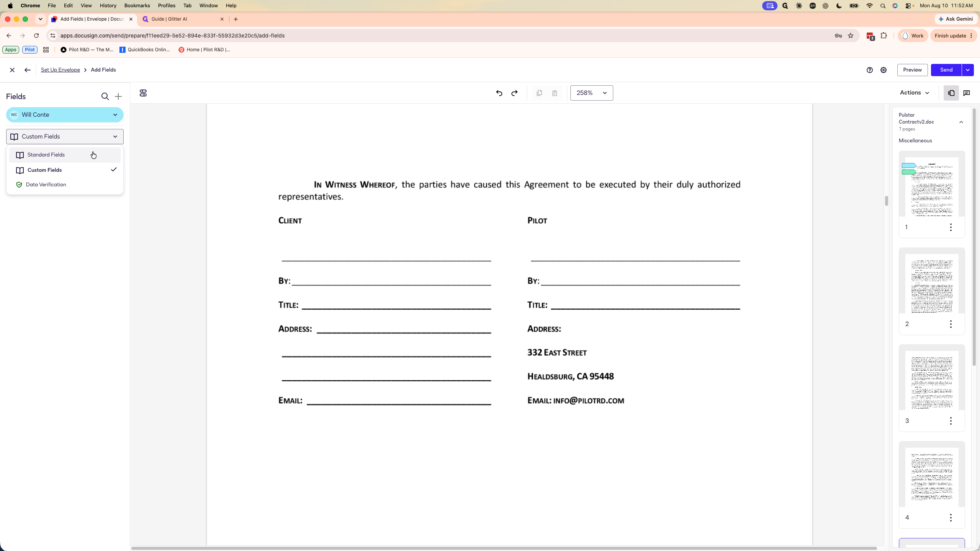Open the Work profile button
Image resolution: width=980 pixels, height=551 pixels.
pos(913,36)
